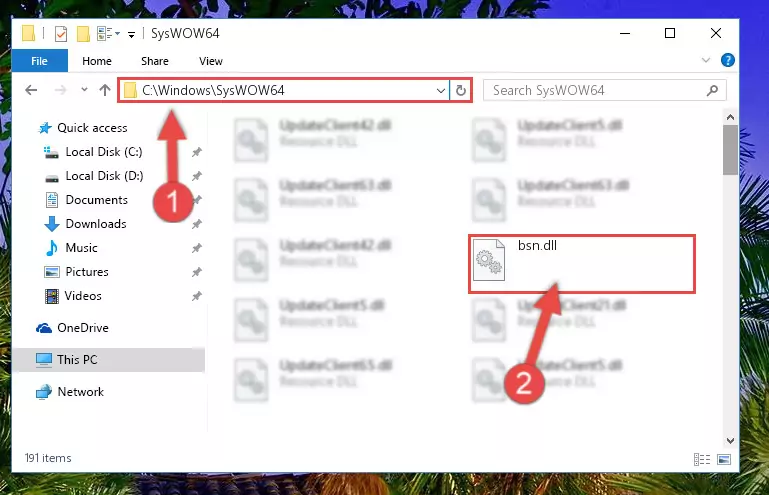Click the OneDrive cloud icon
The width and height of the screenshot is (769, 495).
point(44,328)
